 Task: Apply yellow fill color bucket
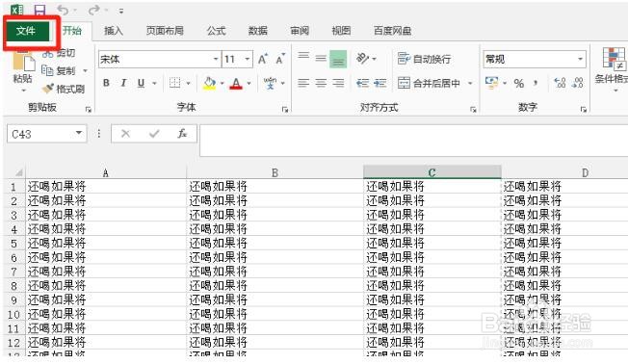tap(209, 83)
